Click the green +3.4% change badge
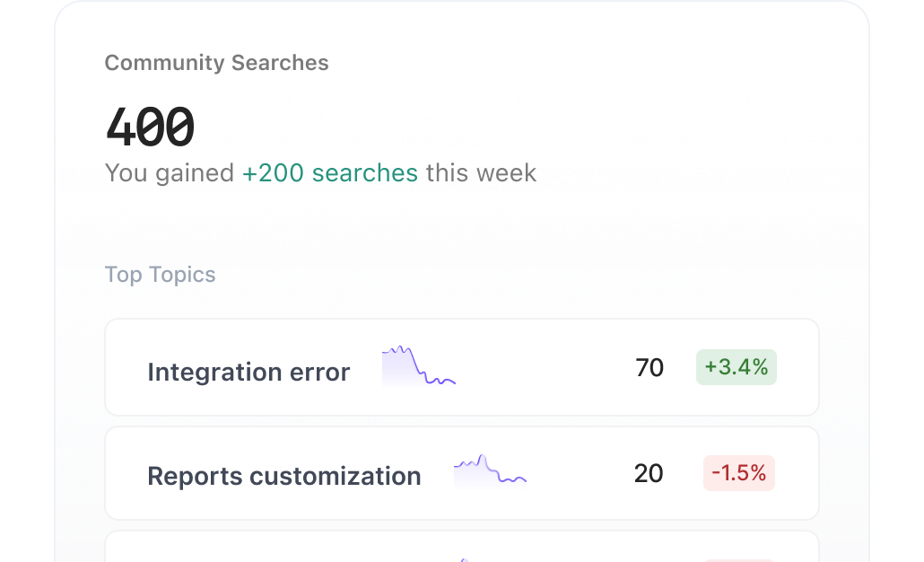Viewport: 924px width, 562px height. [x=736, y=367]
